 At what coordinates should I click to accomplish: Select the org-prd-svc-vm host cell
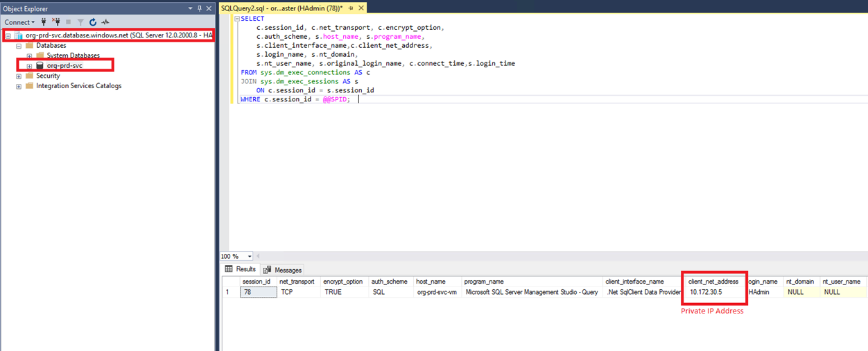pos(438,292)
